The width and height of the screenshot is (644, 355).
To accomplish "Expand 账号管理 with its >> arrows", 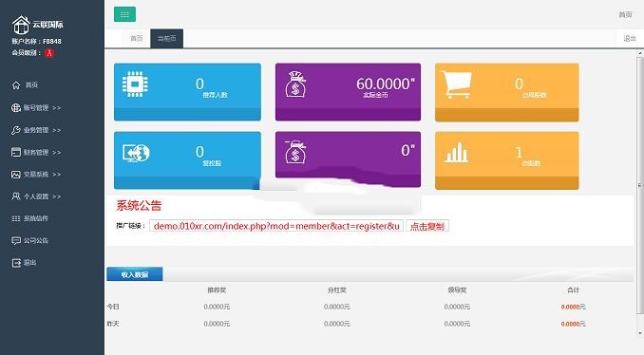I will pyautogui.click(x=57, y=108).
